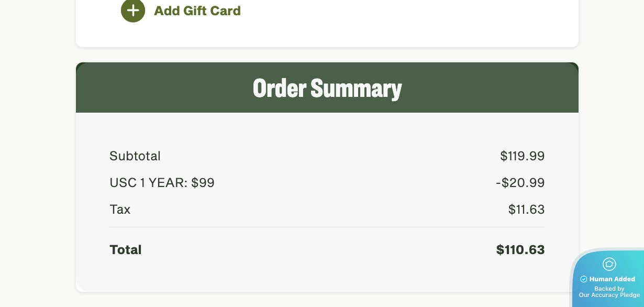Image resolution: width=644 pixels, height=307 pixels.
Task: Click the $110.63 total amount
Action: (520, 250)
